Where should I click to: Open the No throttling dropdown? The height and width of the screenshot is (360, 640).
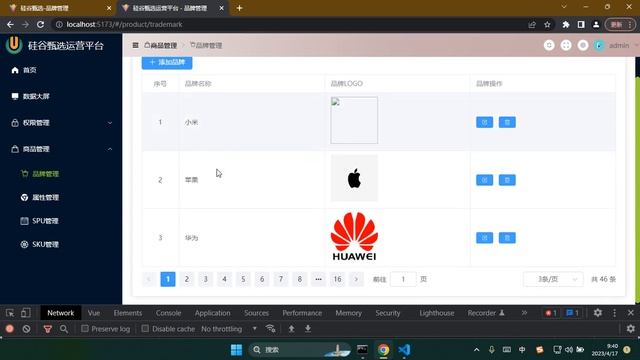tap(229, 329)
